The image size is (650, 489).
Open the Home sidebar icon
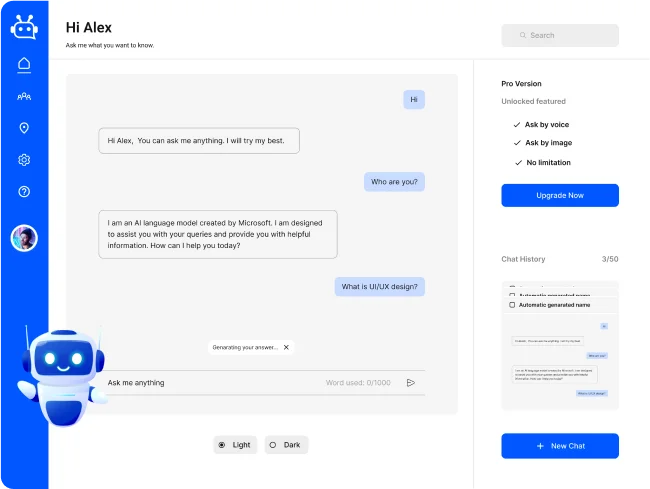tap(24, 65)
